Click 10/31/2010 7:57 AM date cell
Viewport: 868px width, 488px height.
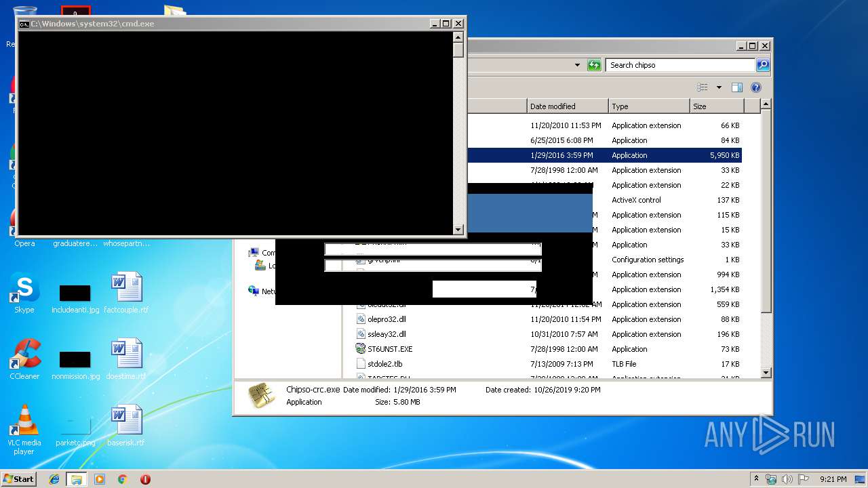tap(564, 334)
